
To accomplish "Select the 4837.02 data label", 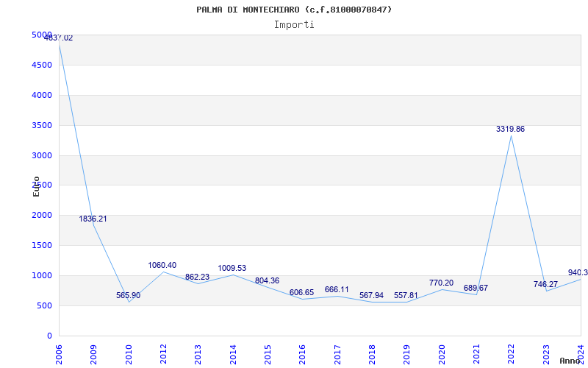I will pyautogui.click(x=59, y=38).
